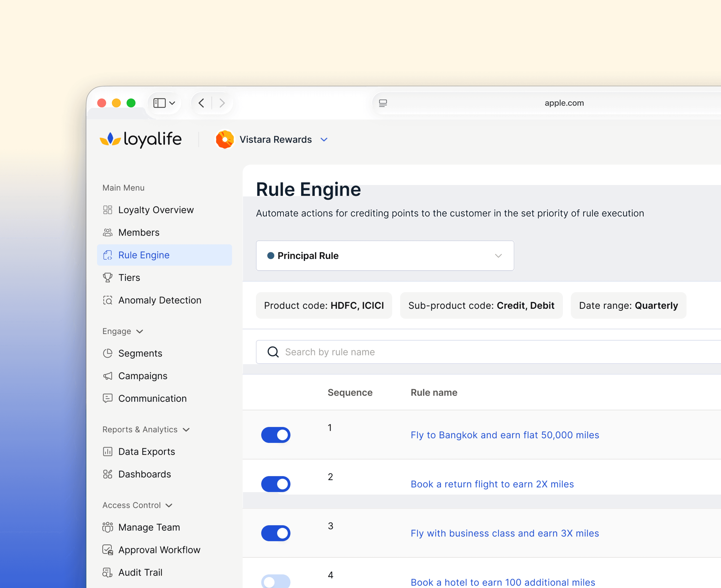Enable the hotel 100 additional miles rule
721x588 pixels.
pos(276,582)
